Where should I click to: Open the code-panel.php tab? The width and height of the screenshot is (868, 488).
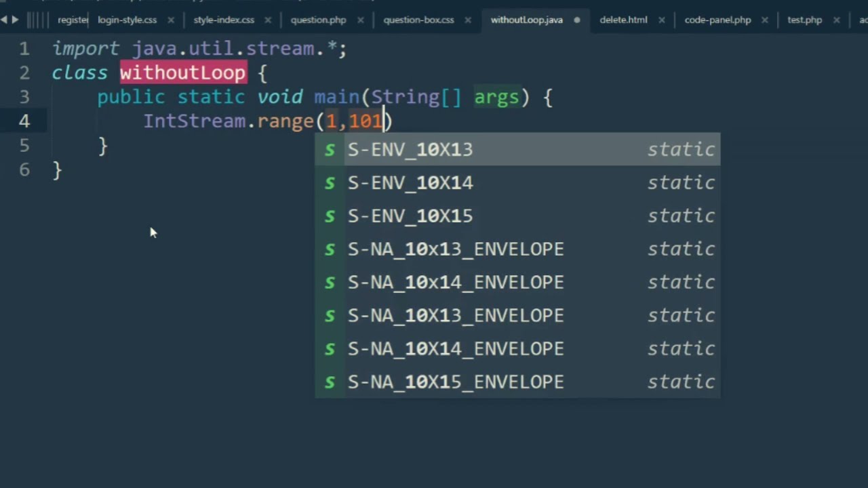coord(717,20)
